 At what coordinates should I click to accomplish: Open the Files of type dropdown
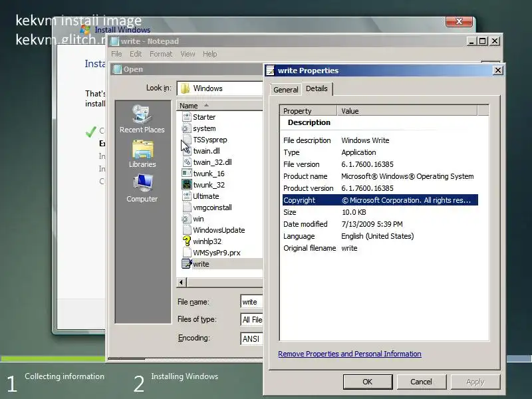(252, 320)
